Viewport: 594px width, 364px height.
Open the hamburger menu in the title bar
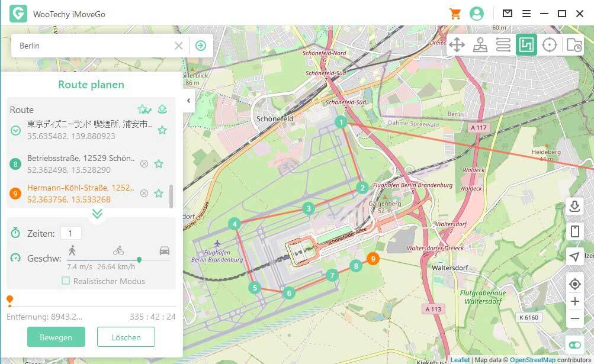tap(526, 13)
